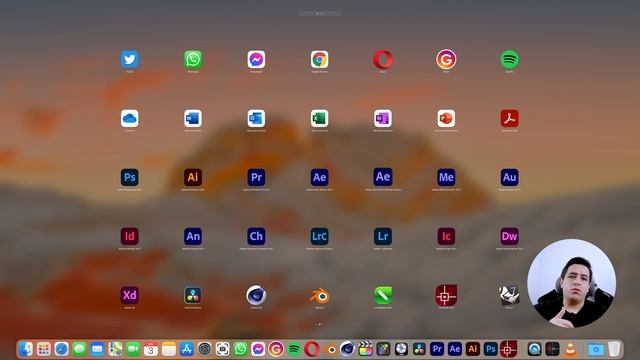Open System Preferences in the Dock
The width and height of the screenshot is (640, 360).
click(x=204, y=349)
